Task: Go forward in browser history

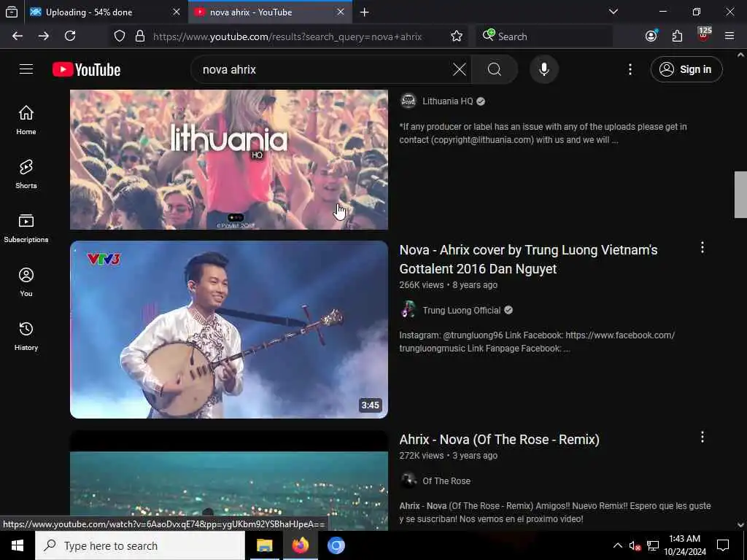Action: coord(44,36)
